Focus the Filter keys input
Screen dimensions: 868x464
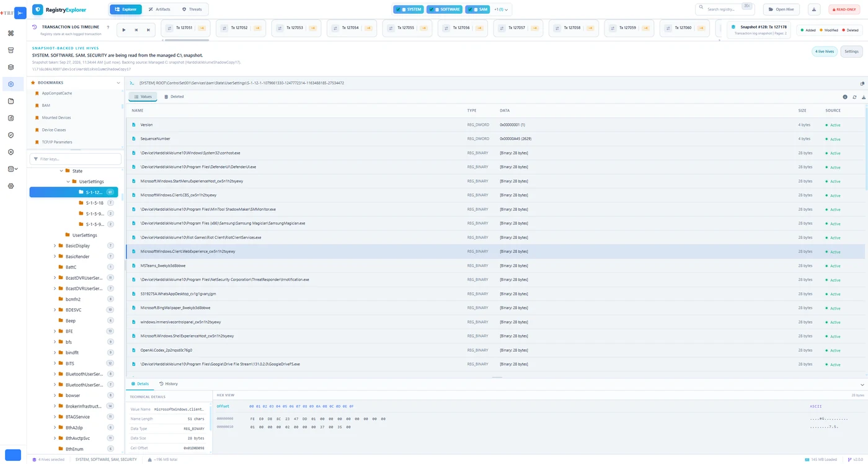coord(75,159)
